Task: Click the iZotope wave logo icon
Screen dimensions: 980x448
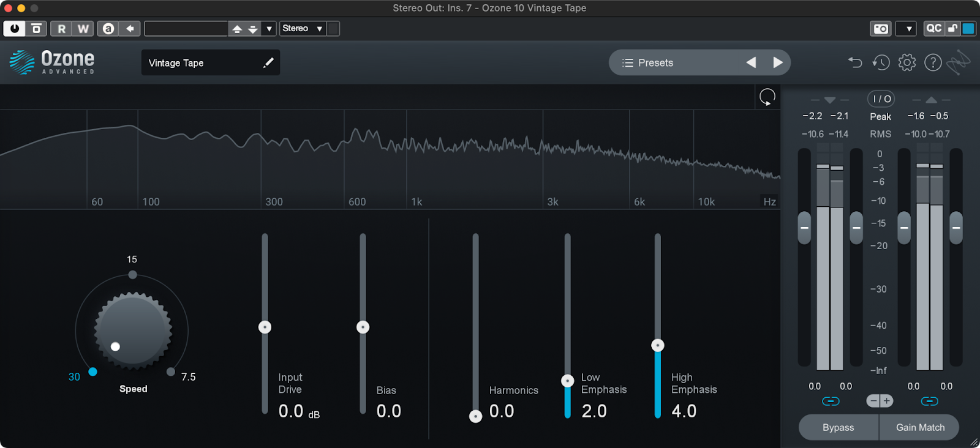Action: pos(959,62)
